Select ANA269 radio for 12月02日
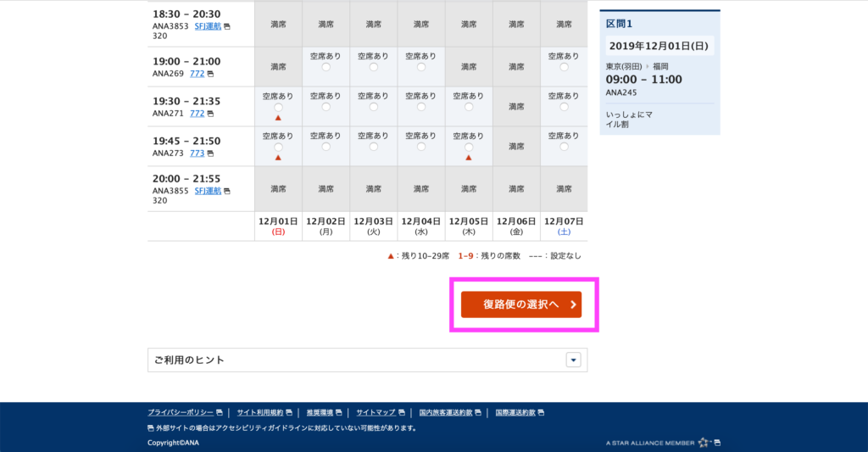 (326, 67)
